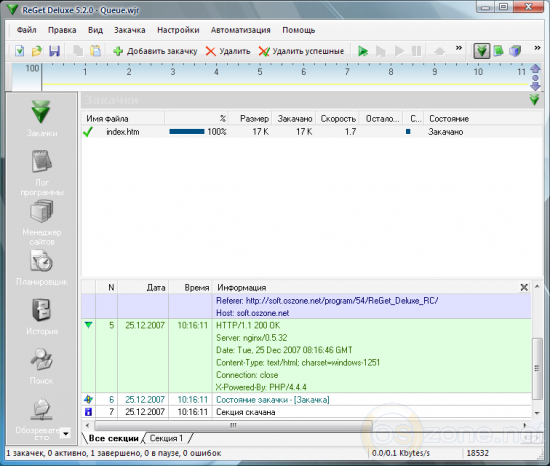
Task: Click the green funnel icon in Закачки header
Action: coord(535,99)
